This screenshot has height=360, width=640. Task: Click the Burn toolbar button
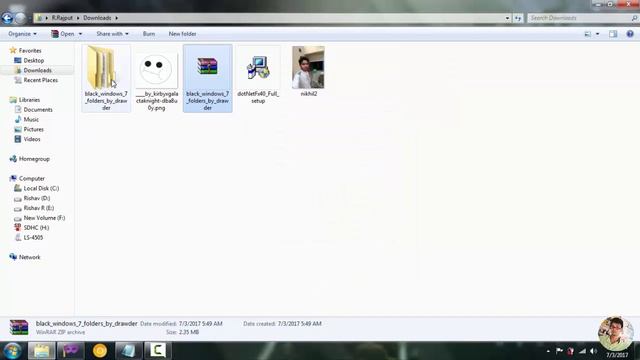pyautogui.click(x=149, y=34)
